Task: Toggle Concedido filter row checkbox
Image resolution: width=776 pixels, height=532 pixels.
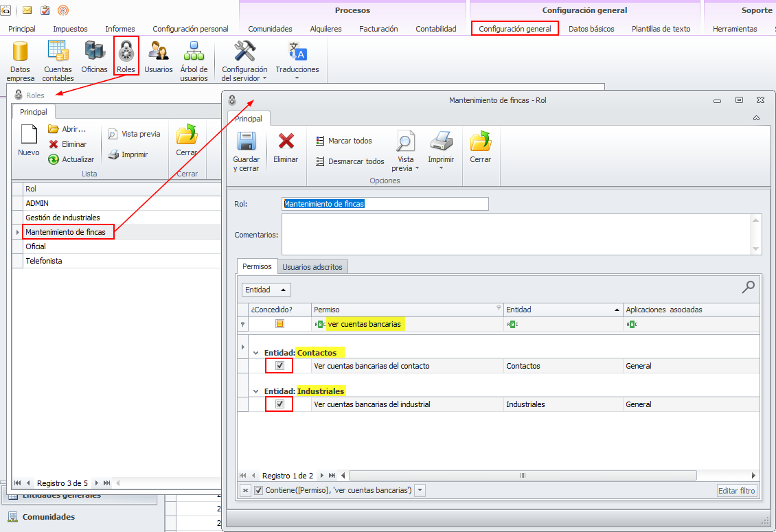Action: pos(279,323)
